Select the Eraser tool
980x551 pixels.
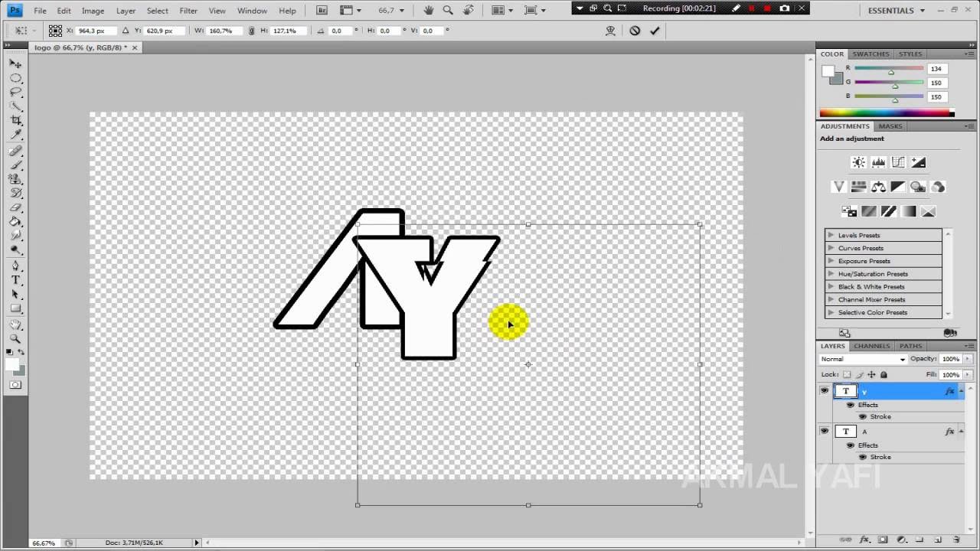15,207
